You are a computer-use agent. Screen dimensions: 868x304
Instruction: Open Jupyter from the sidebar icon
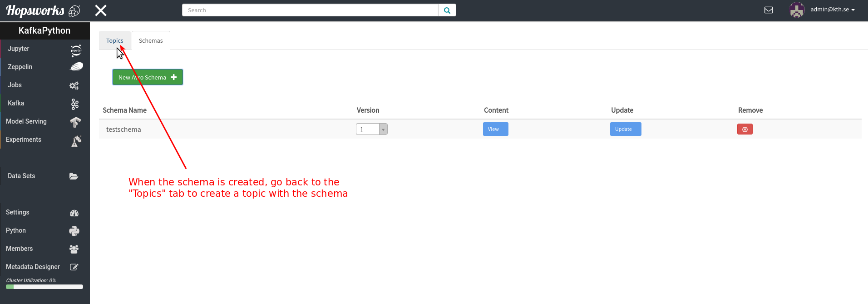click(x=76, y=50)
